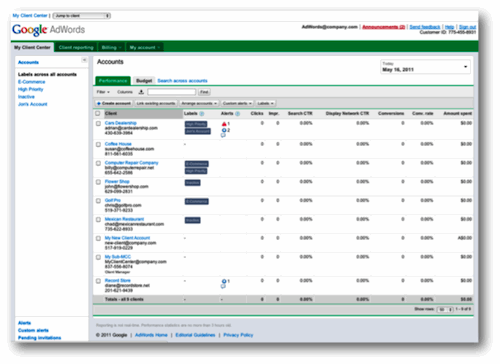Switch to the My Client Center tab
This screenshot has height=364, width=500.
pyautogui.click(x=32, y=47)
